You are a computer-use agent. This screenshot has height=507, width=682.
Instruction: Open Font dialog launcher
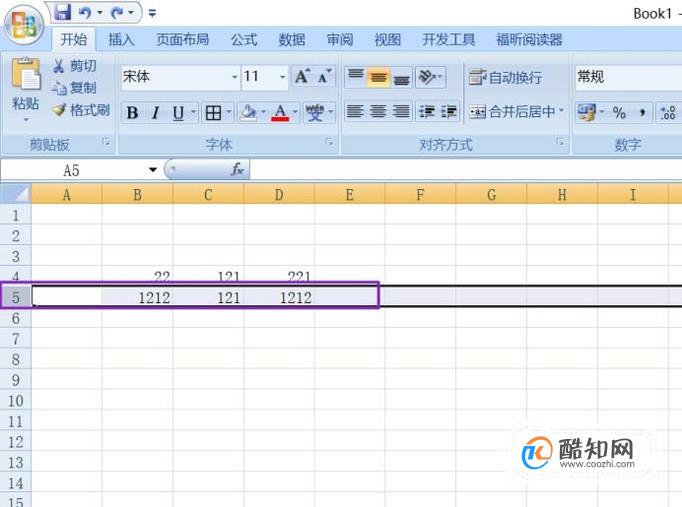click(329, 141)
